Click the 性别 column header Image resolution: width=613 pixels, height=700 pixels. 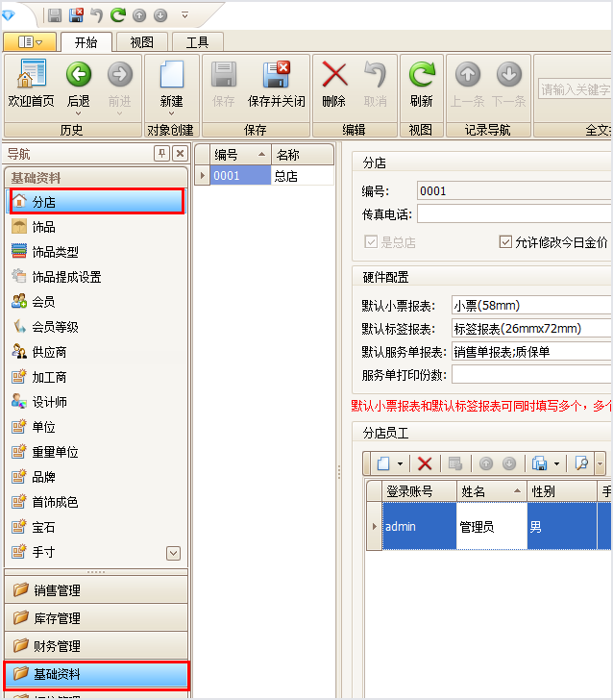coord(562,491)
